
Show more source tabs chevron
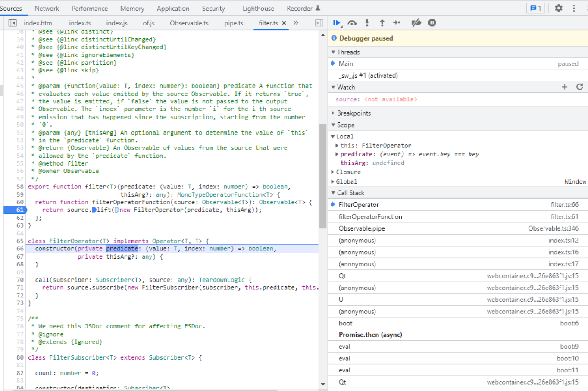[296, 23]
